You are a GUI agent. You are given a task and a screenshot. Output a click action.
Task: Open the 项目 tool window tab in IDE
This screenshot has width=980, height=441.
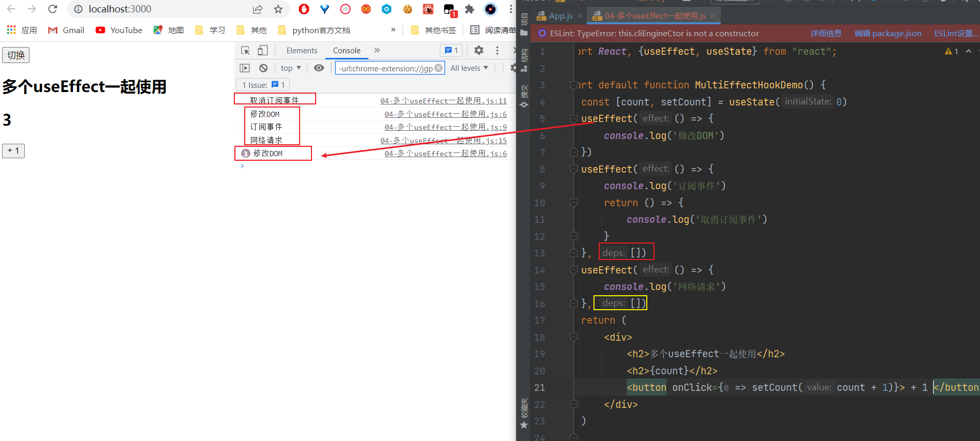click(524, 25)
